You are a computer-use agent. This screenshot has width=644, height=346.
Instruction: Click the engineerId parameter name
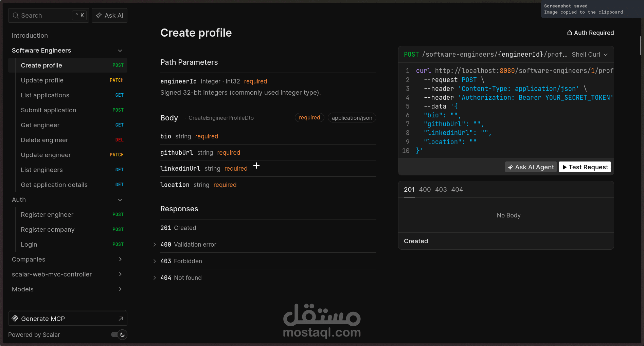(x=179, y=81)
